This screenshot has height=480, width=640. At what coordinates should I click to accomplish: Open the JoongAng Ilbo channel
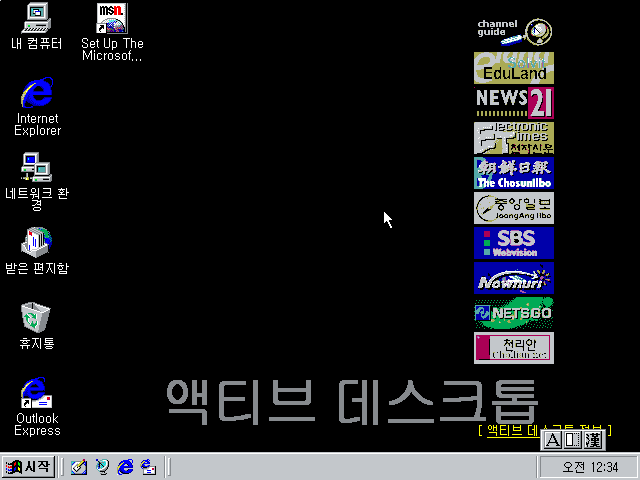(x=514, y=208)
